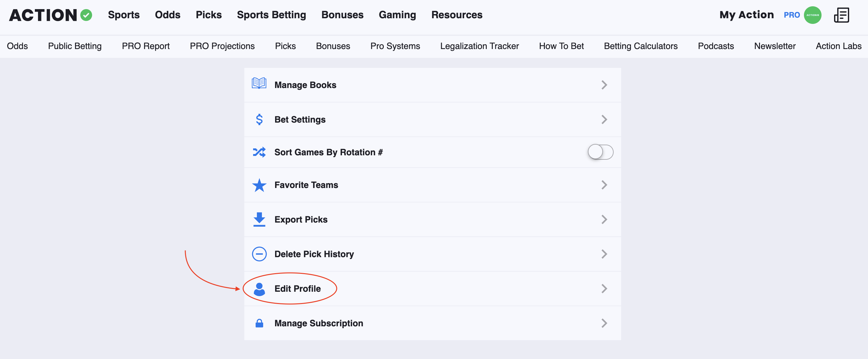Viewport: 868px width, 359px height.
Task: Open Action Labs page
Action: pyautogui.click(x=838, y=46)
